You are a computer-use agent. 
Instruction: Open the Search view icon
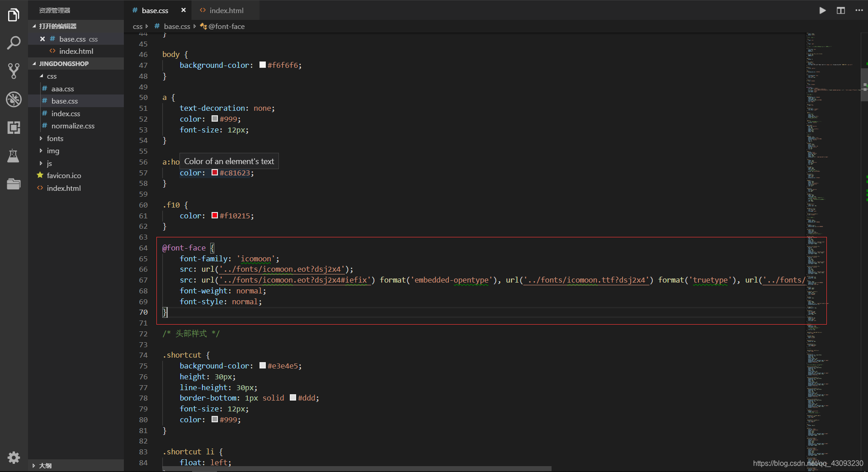(14, 43)
